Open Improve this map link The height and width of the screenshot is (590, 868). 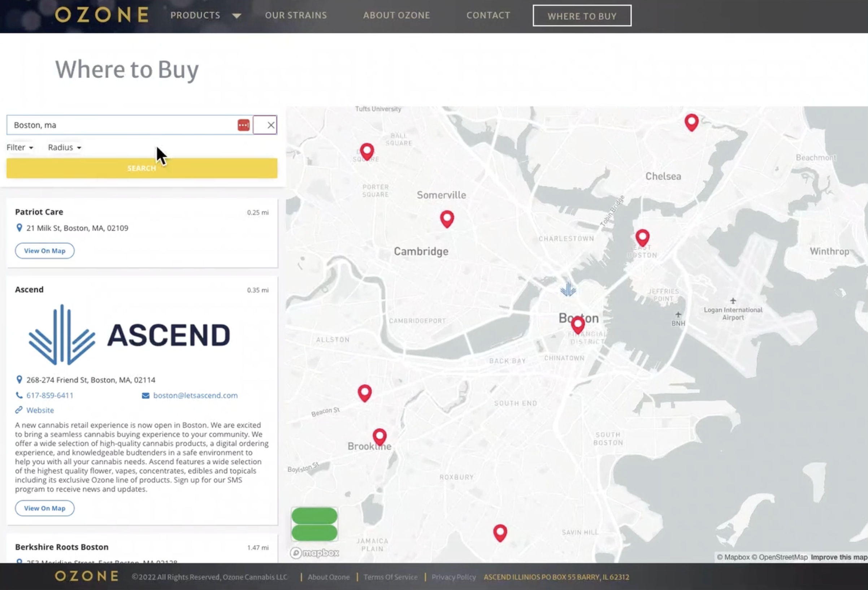pos(839,557)
